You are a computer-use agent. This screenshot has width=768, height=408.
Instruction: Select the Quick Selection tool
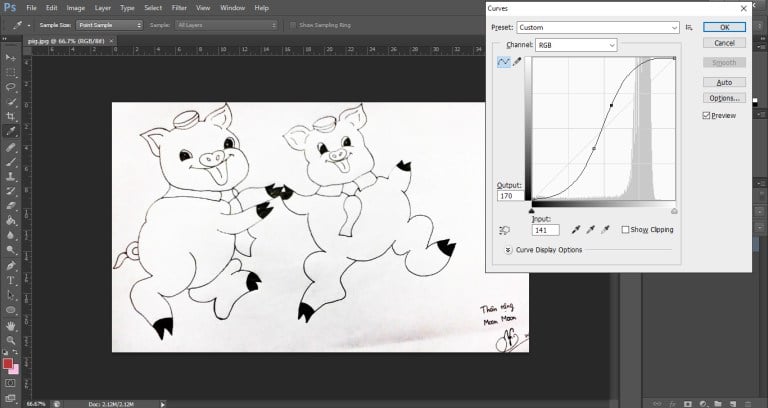pos(10,102)
